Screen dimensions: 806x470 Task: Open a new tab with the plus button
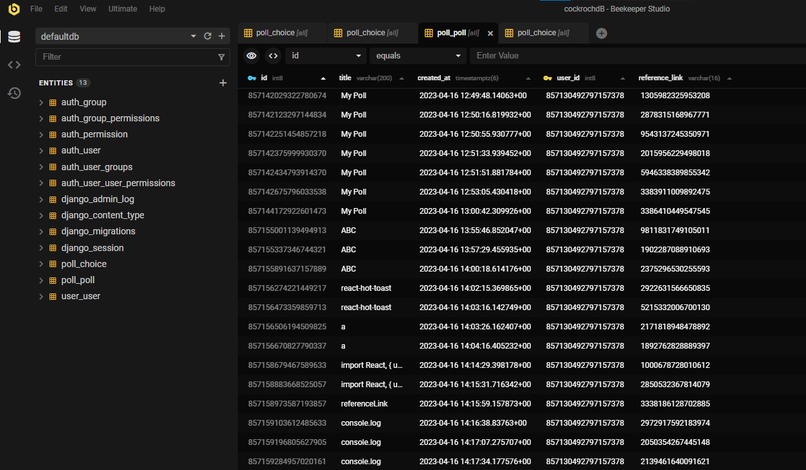(601, 33)
